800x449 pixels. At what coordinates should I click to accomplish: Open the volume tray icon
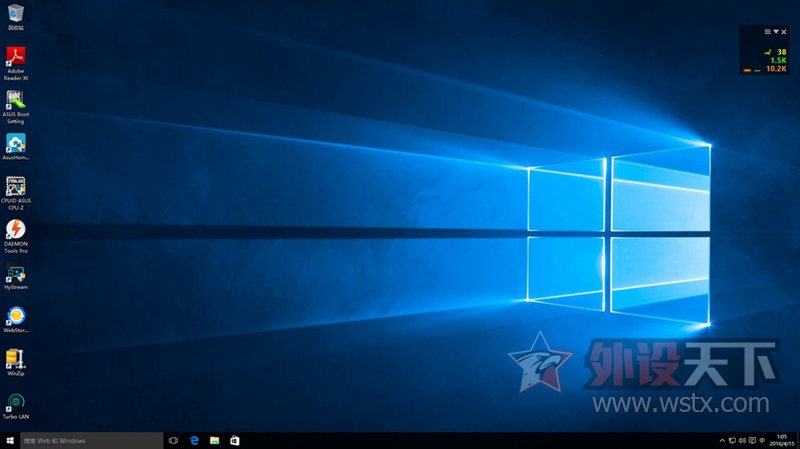click(742, 440)
